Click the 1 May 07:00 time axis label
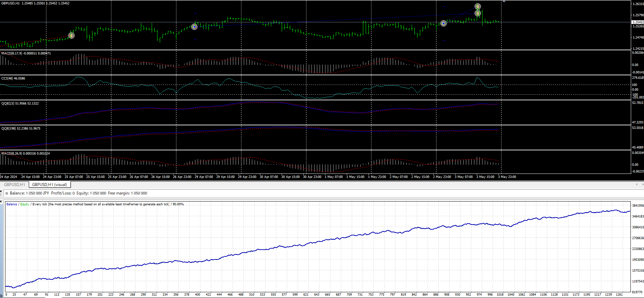 click(x=334, y=177)
